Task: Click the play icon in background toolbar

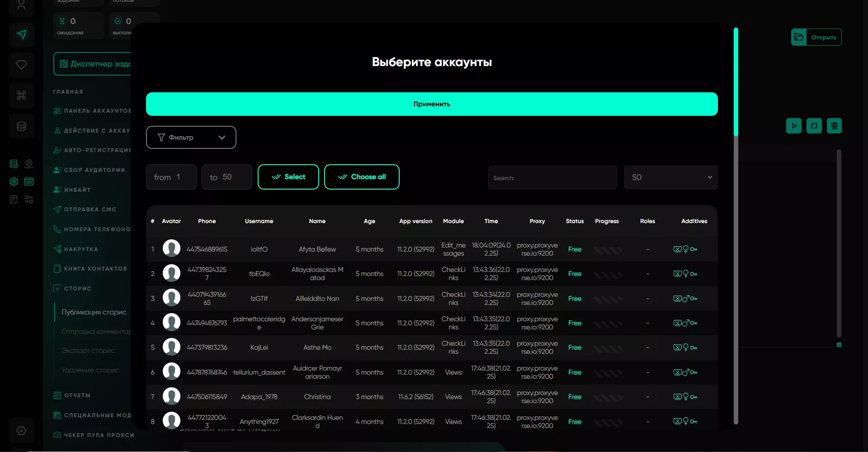Action: coord(794,126)
